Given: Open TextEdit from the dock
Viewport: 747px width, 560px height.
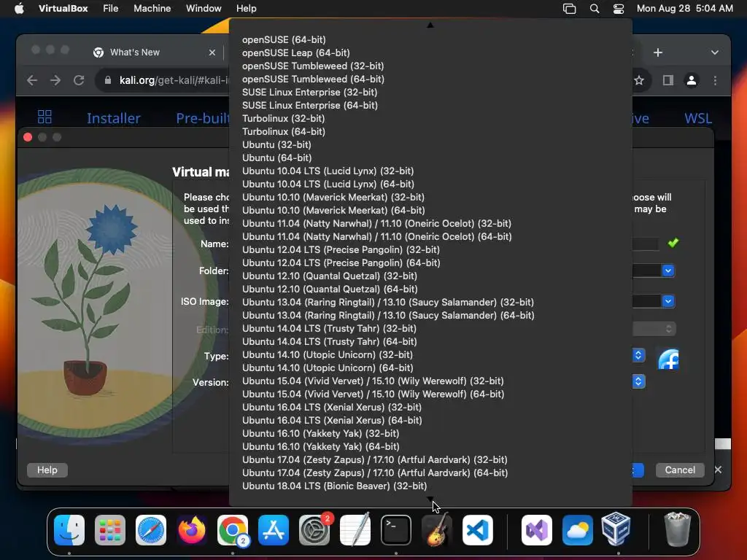Looking at the screenshot, I should pyautogui.click(x=355, y=530).
